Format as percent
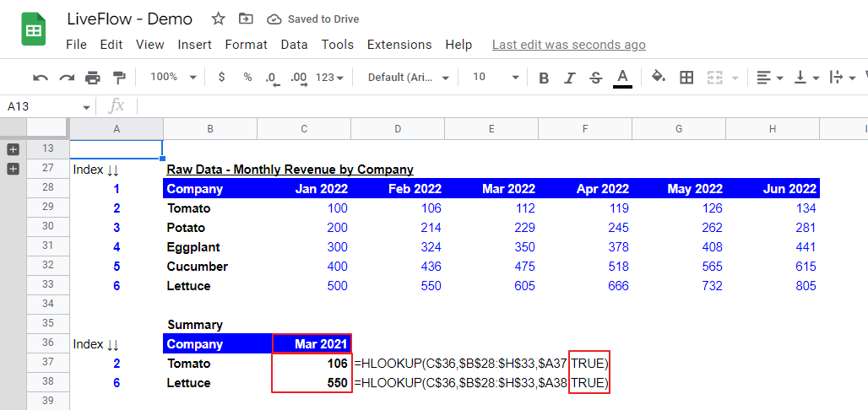The image size is (868, 410). [x=247, y=78]
